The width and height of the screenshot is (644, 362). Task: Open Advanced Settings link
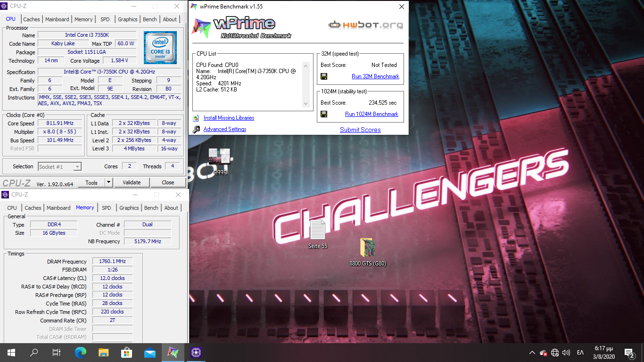(225, 129)
